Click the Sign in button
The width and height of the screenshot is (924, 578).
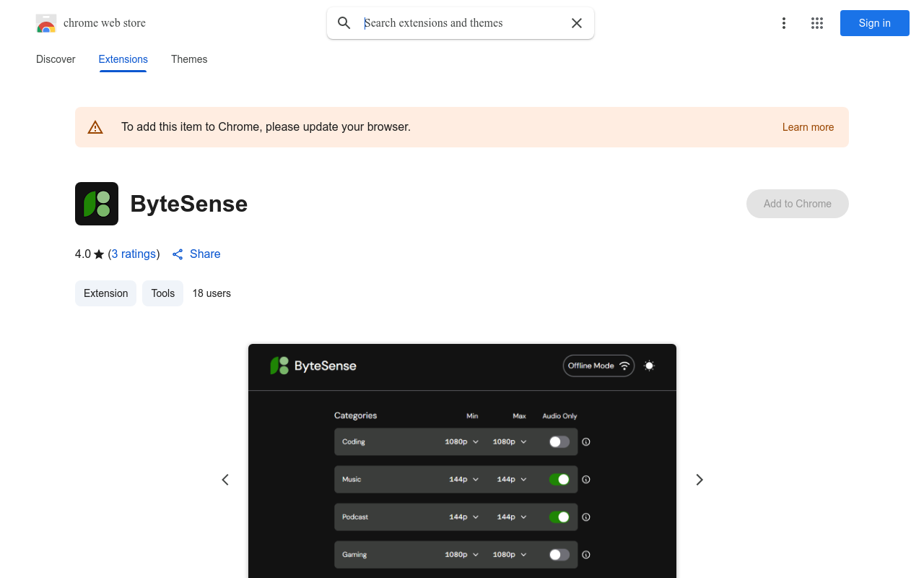click(x=875, y=23)
